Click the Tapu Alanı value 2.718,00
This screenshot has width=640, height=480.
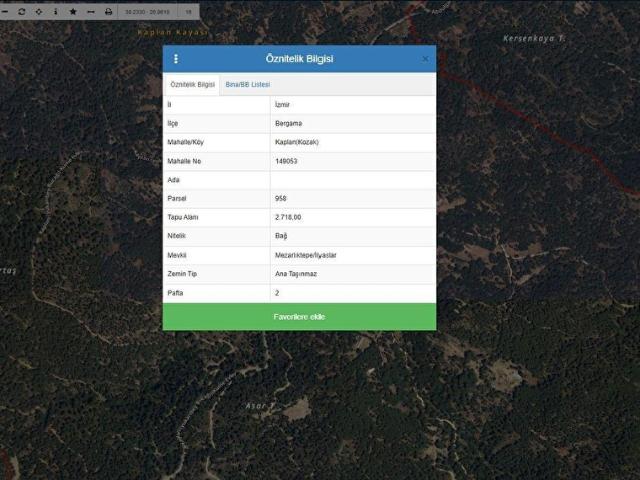(x=288, y=217)
